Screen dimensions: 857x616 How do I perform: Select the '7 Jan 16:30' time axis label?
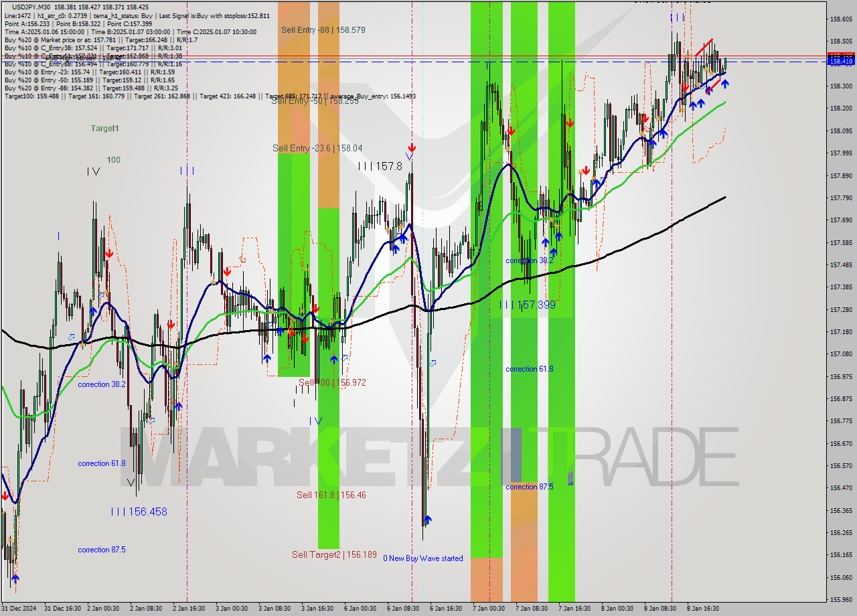coord(574,609)
